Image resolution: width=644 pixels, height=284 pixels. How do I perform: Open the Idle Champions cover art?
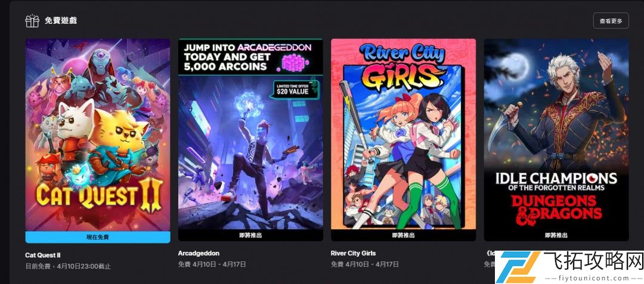(x=556, y=135)
